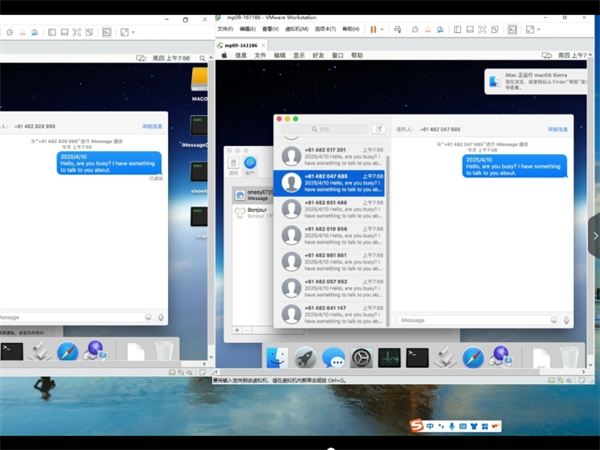
Task: Open the 虚拟机(M) menu in VMware
Action: click(x=294, y=29)
